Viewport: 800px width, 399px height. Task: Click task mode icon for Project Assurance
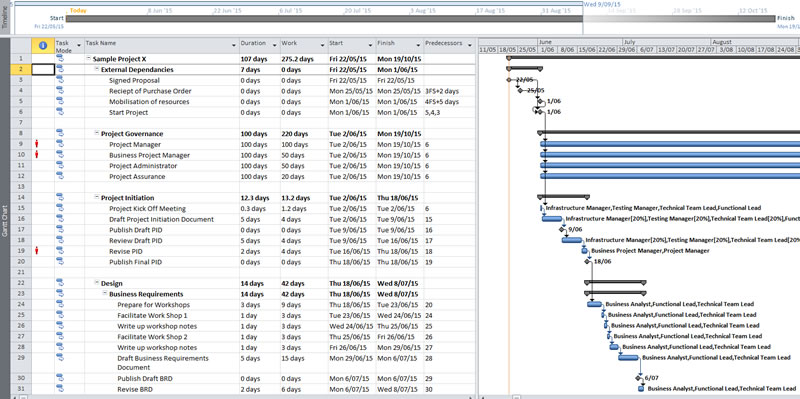(60, 177)
